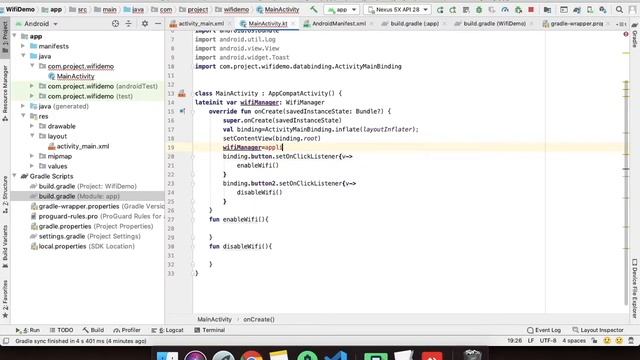Close the MainActivity.kt tab

293,24
